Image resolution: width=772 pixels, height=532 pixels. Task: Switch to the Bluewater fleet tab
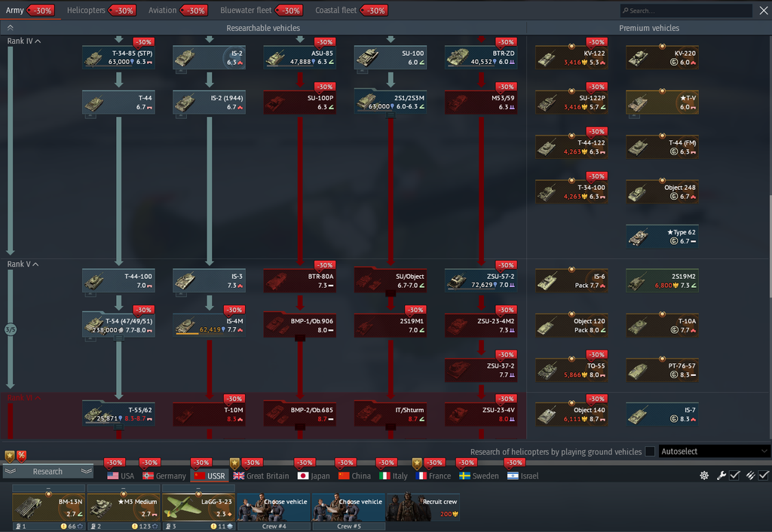point(246,11)
